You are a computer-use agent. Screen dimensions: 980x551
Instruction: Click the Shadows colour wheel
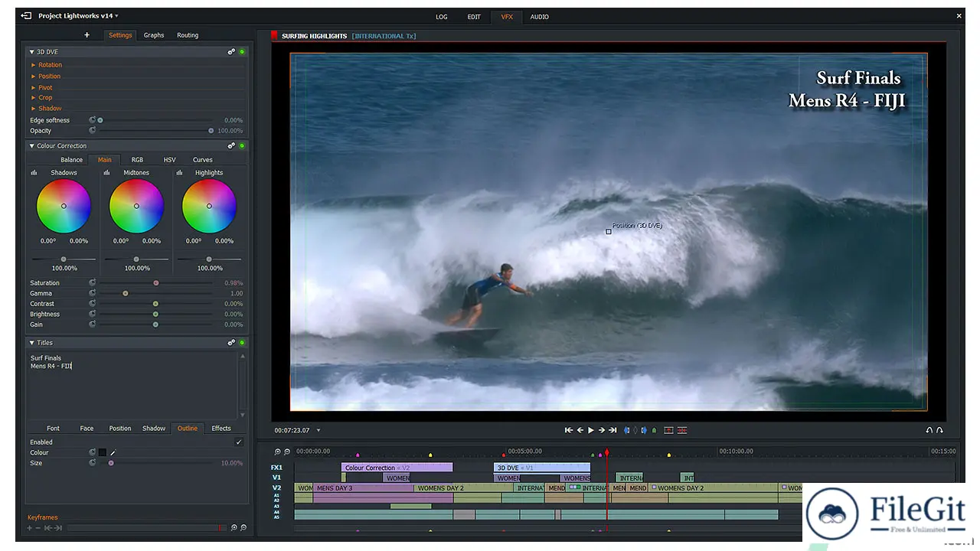pos(64,206)
